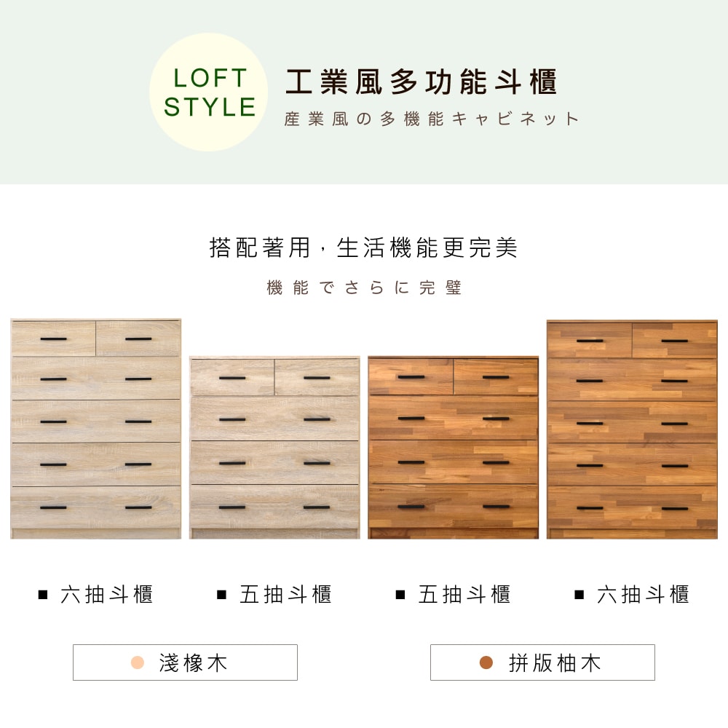Image resolution: width=728 pixels, height=728 pixels.
Task: Click the 五抽斗櫃 label under teak chest
Action: click(464, 595)
